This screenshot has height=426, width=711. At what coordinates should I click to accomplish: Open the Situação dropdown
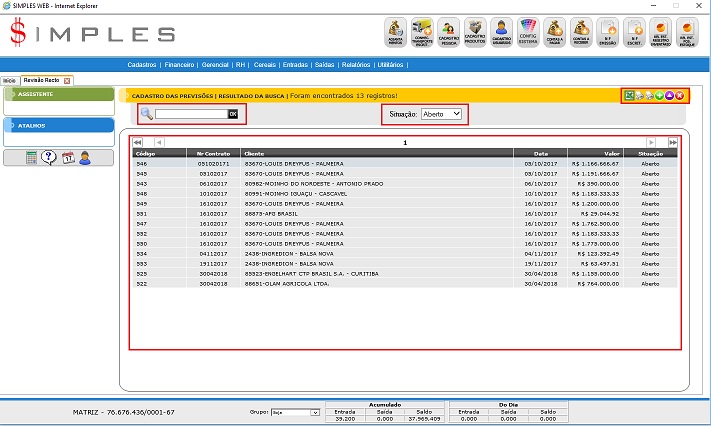(x=441, y=115)
